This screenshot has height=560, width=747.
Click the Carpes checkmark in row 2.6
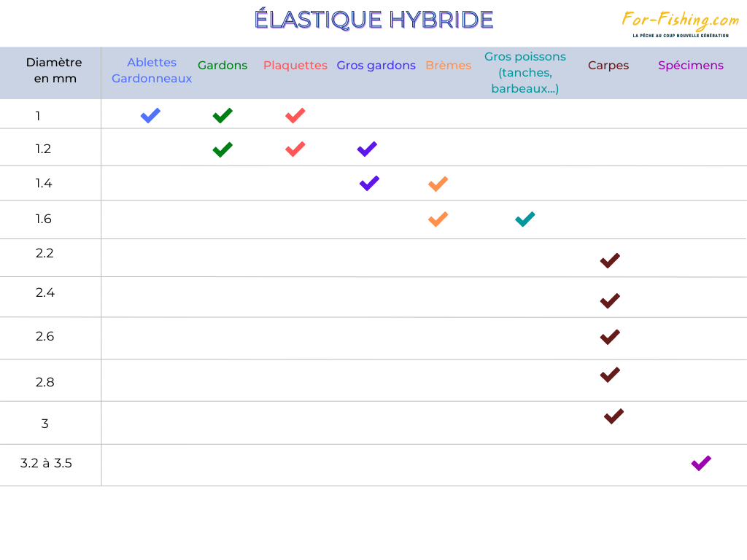610,337
